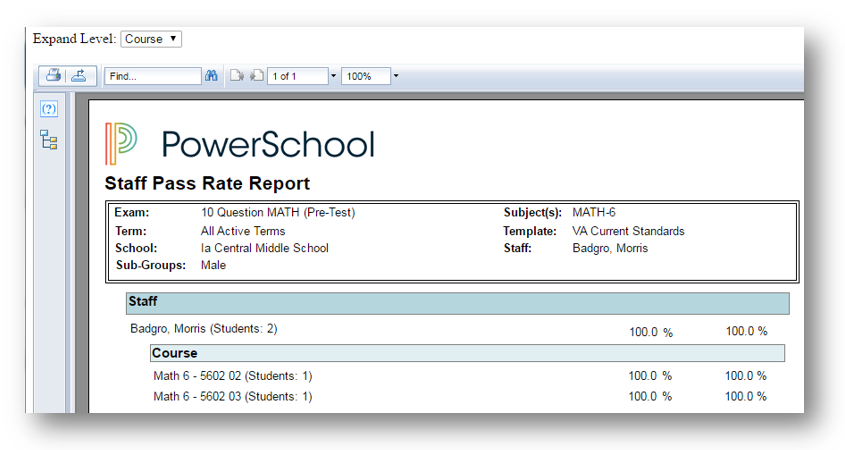Screen dimensions: 845x450
Task: Click the 100% zoom field
Action: tap(366, 76)
